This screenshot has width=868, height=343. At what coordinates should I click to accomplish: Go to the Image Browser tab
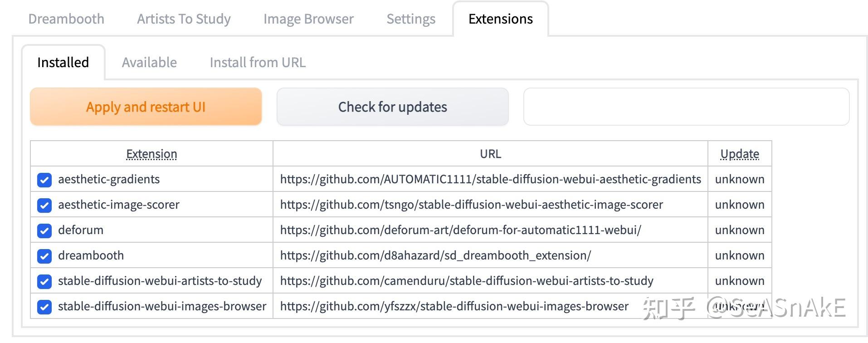(x=308, y=19)
